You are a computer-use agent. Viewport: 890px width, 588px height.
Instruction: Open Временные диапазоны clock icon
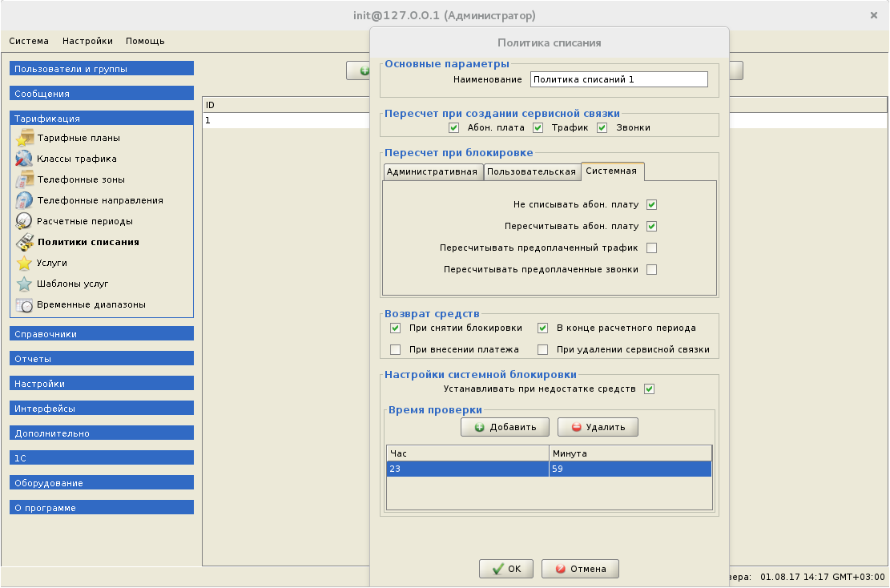pos(24,304)
